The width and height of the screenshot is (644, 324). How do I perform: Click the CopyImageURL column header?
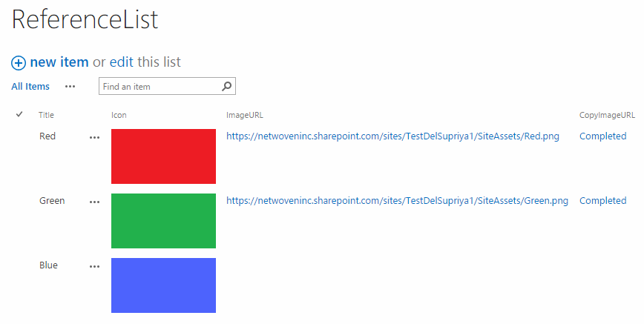click(607, 115)
